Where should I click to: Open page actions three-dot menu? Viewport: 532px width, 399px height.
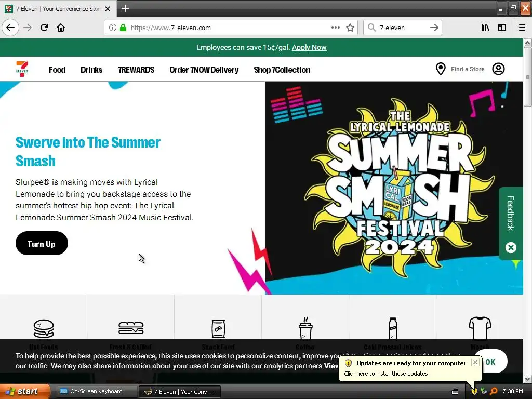coord(335,28)
